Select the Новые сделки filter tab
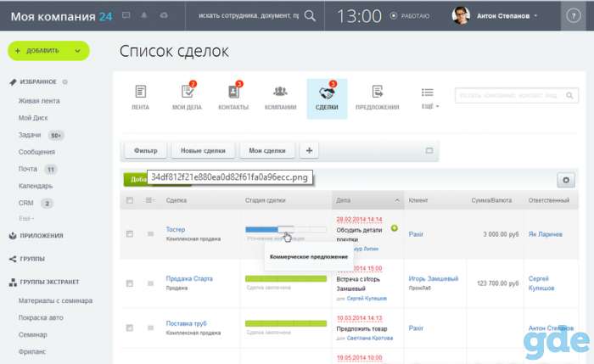594x364 pixels. pyautogui.click(x=203, y=150)
